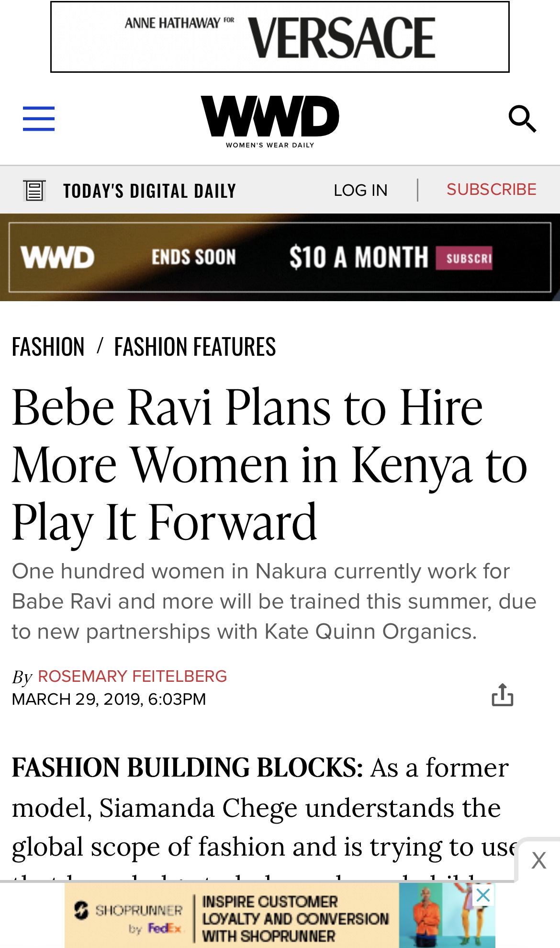The height and width of the screenshot is (948, 560).
Task: Go to the FASHION breadcrumb section
Action: click(48, 347)
